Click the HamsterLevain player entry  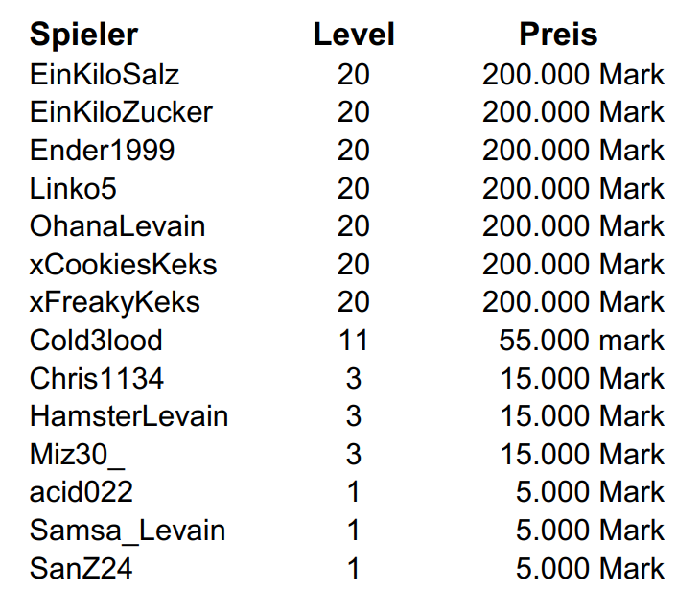pos(128,416)
